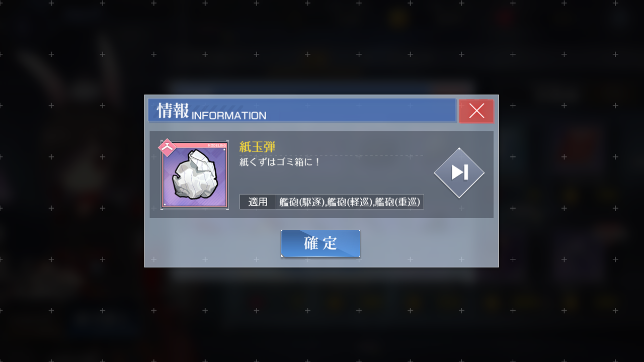Click the pink diamond badge on item icon
Image resolution: width=644 pixels, height=362 pixels.
(167, 147)
